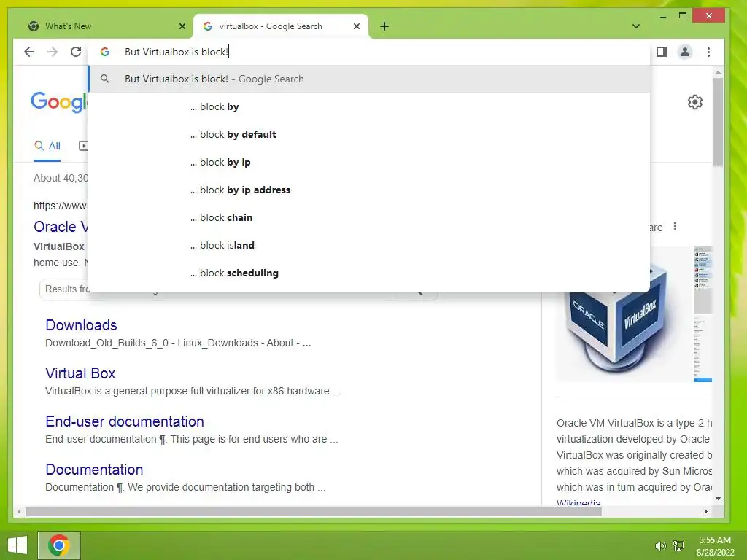
Task: Open a new browser tab
Action: 384,26
